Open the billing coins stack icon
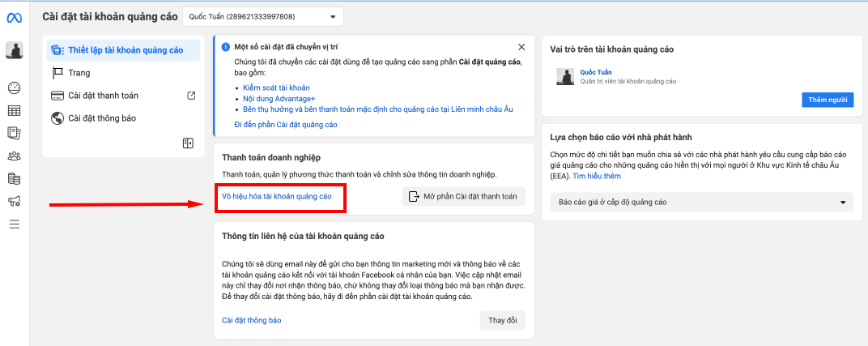Screen dimensions: 868x346 15,179
